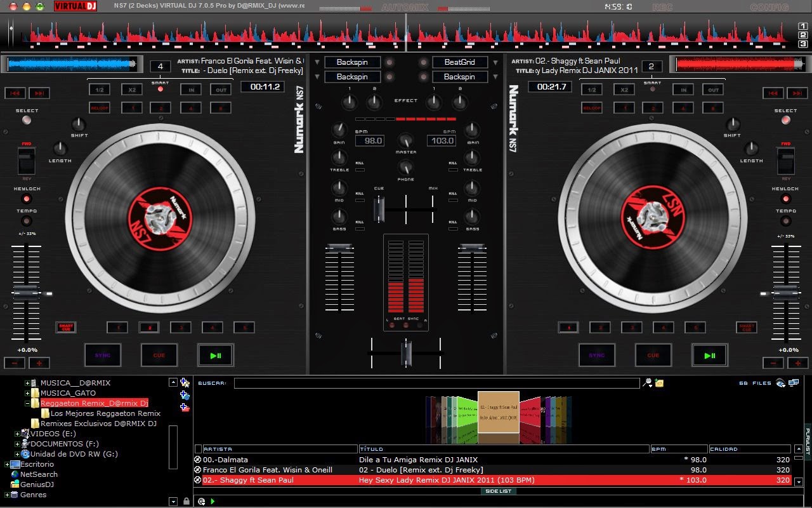Open the search options magnifier icon
This screenshot has height=508, width=812.
coord(647,383)
